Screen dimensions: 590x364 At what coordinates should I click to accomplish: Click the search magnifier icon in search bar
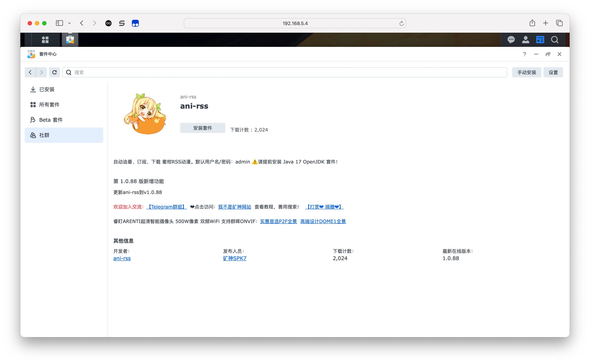(69, 72)
